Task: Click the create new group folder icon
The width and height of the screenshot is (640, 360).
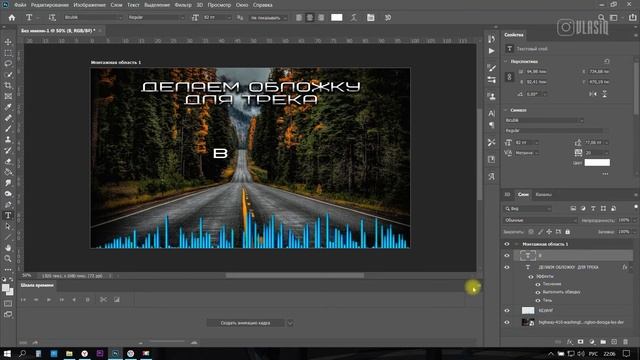Action: click(x=603, y=342)
